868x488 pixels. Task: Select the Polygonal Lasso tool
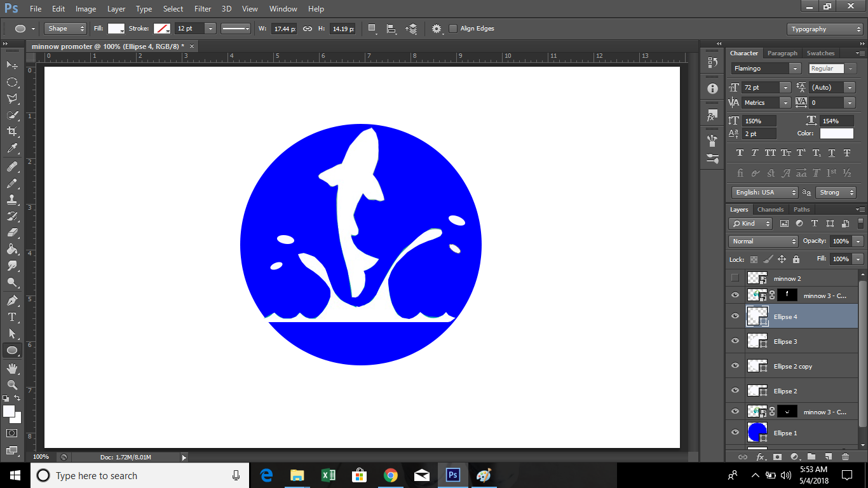pos(12,98)
